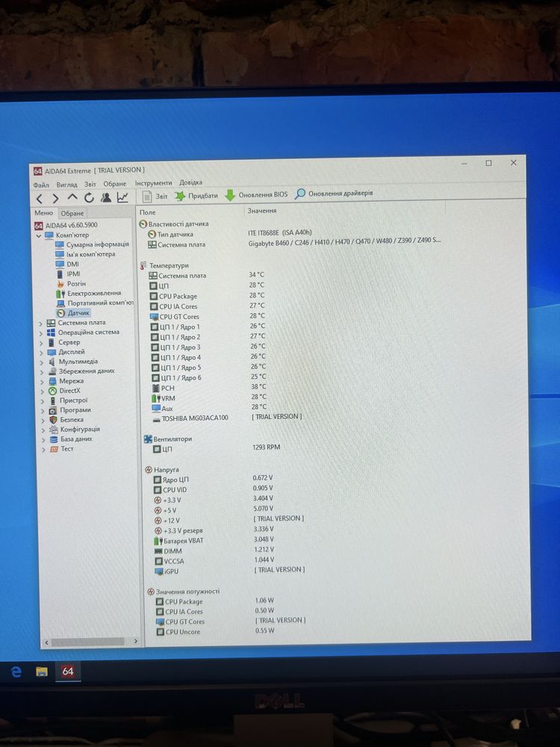Go up one level with up arrow
Screen dimensions: 560x747
pos(72,198)
